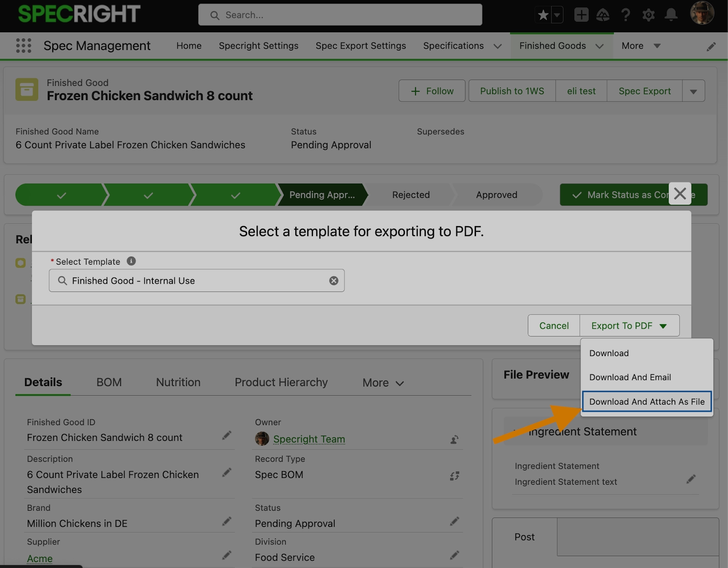Open the help question mark
The image size is (728, 568).
click(626, 15)
